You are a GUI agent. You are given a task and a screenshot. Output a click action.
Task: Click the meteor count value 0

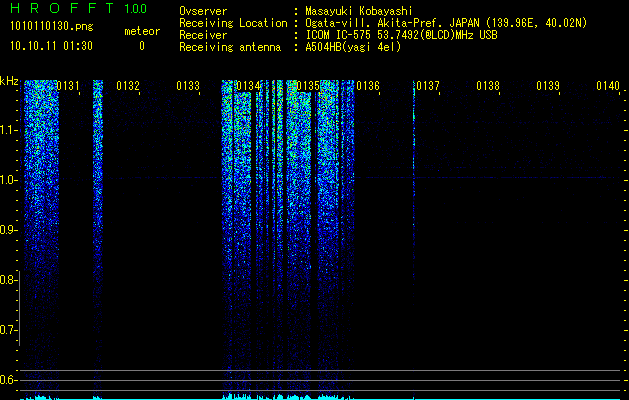click(142, 46)
